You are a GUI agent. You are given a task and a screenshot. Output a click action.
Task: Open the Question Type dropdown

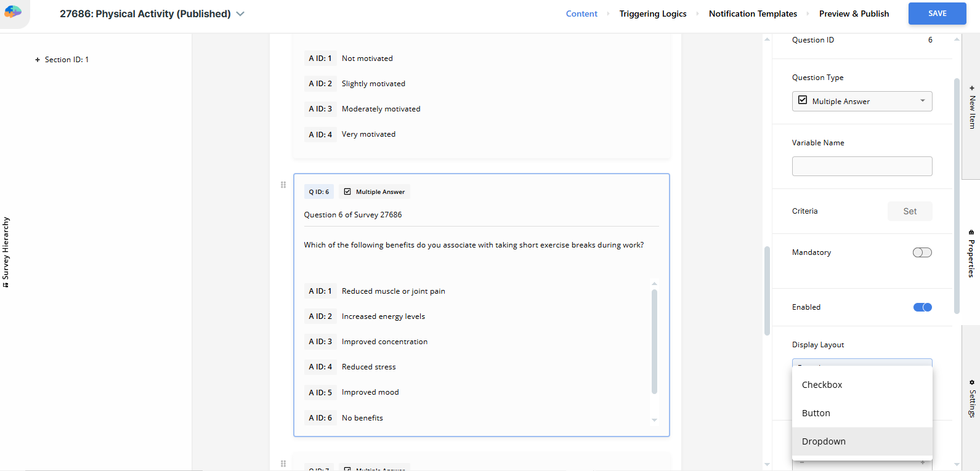coord(862,102)
